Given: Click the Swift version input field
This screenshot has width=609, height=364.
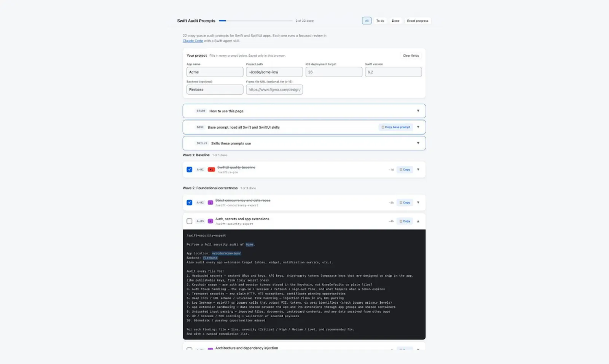Looking at the screenshot, I should [x=393, y=72].
